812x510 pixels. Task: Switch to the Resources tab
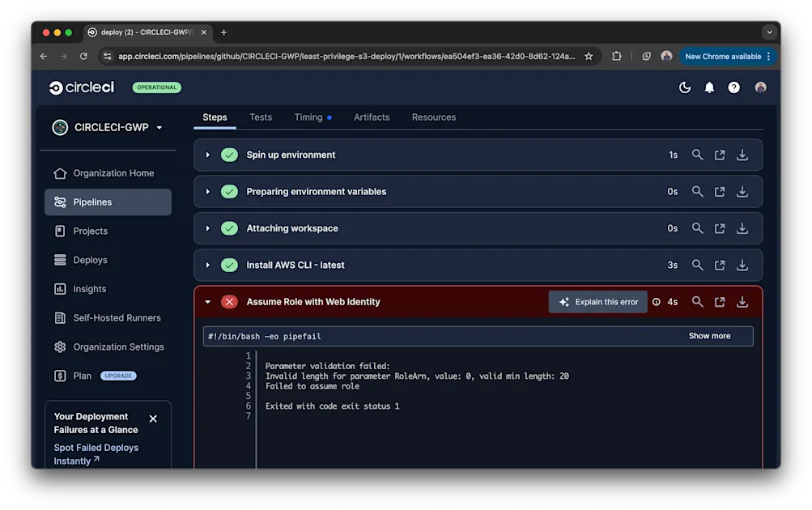pos(433,117)
